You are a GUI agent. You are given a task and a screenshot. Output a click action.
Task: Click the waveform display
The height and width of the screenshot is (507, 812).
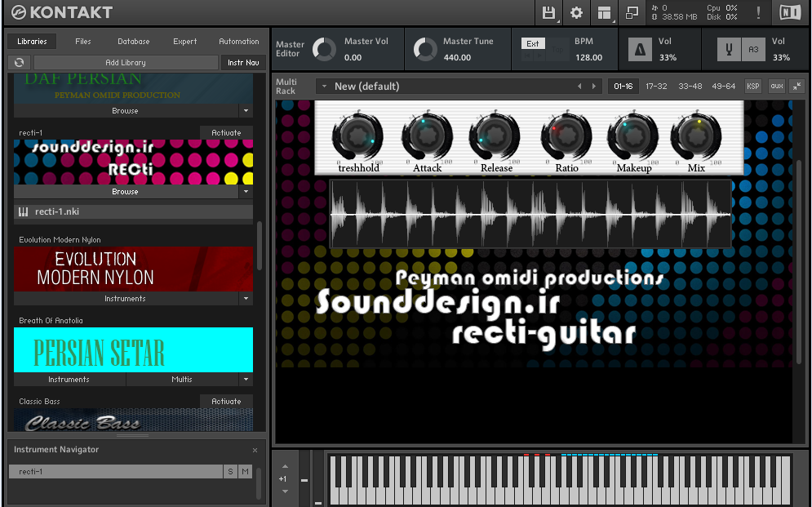click(x=530, y=214)
